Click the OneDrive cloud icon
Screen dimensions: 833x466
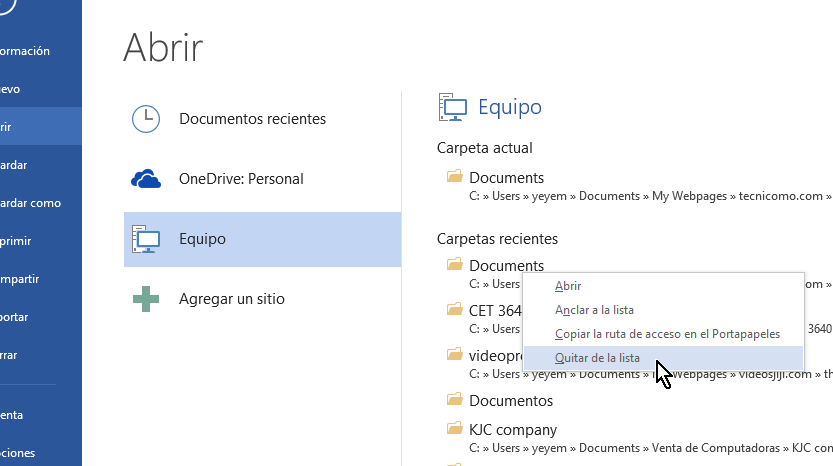pos(146,179)
